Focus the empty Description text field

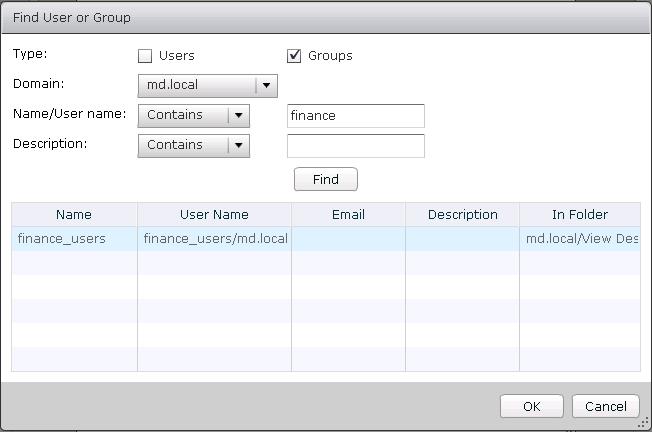tap(355, 146)
